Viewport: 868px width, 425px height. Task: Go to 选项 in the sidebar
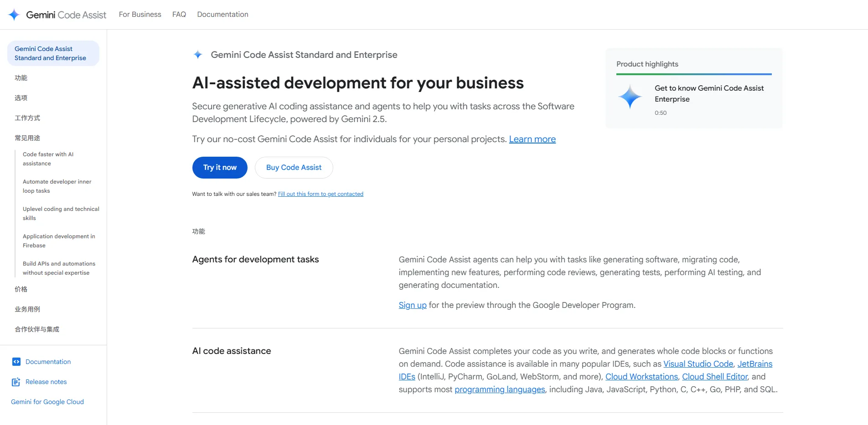click(x=21, y=98)
